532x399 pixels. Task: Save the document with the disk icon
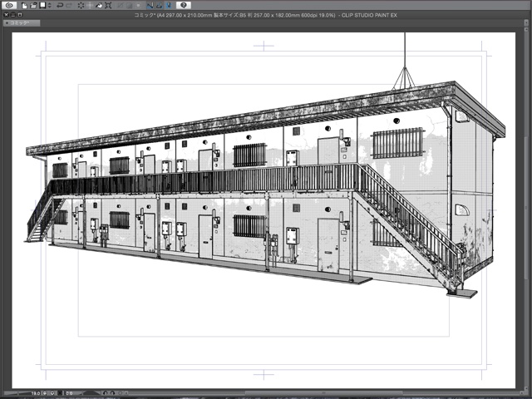coord(42,5)
